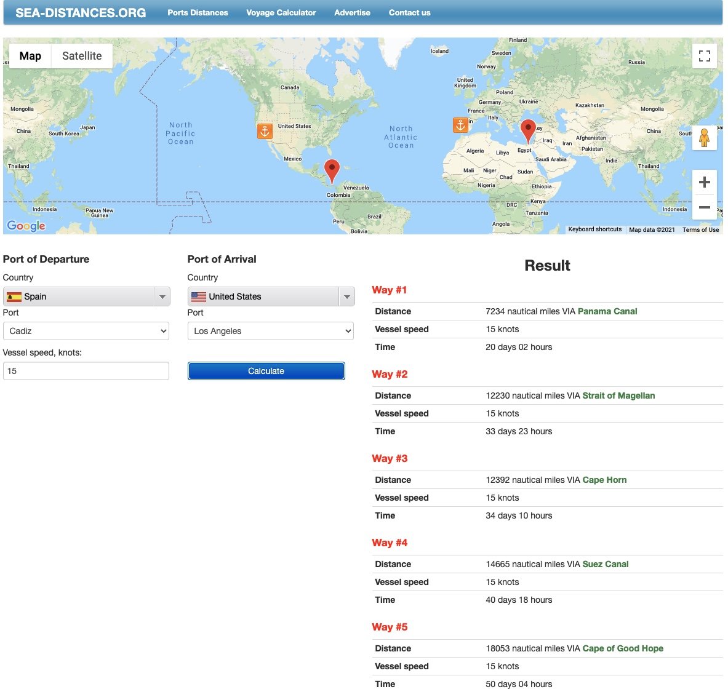Click the Result heading

pos(548,266)
